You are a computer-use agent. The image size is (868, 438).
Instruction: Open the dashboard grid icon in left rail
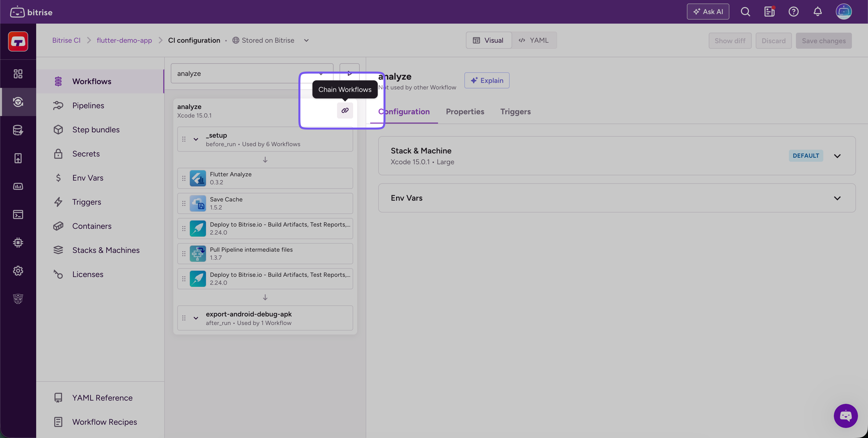coord(18,74)
